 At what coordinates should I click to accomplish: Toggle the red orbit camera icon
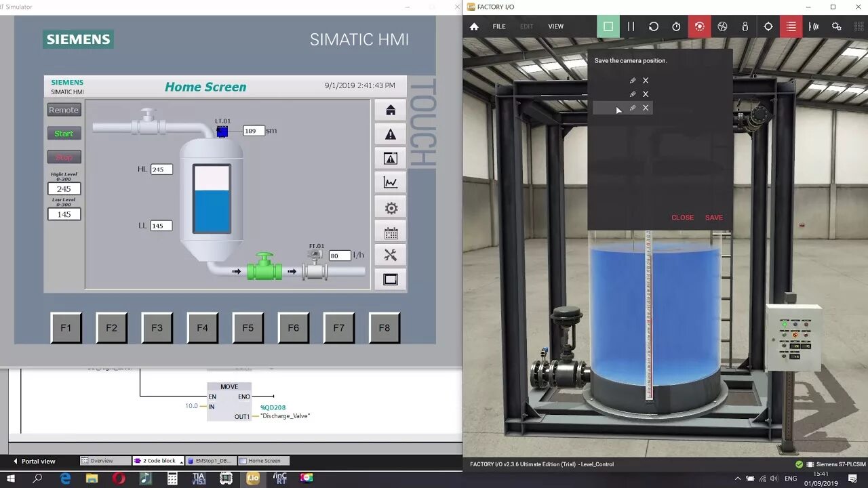pos(699,26)
